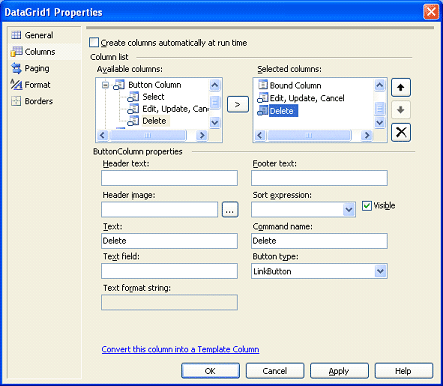Switch to the Columns tab label
This screenshot has height=386, width=443.
(40, 52)
